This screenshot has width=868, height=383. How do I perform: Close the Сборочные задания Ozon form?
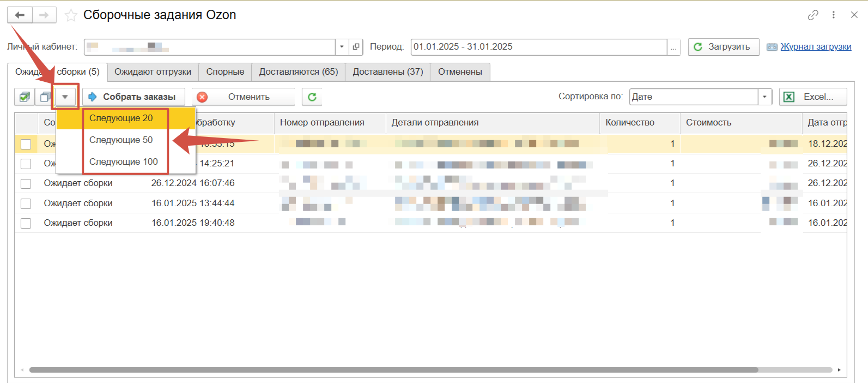tap(854, 15)
